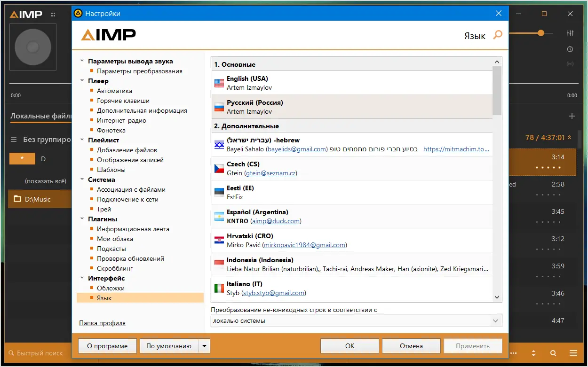Click the Italian flag for Italiano
The height and width of the screenshot is (367, 588).
[219, 289]
